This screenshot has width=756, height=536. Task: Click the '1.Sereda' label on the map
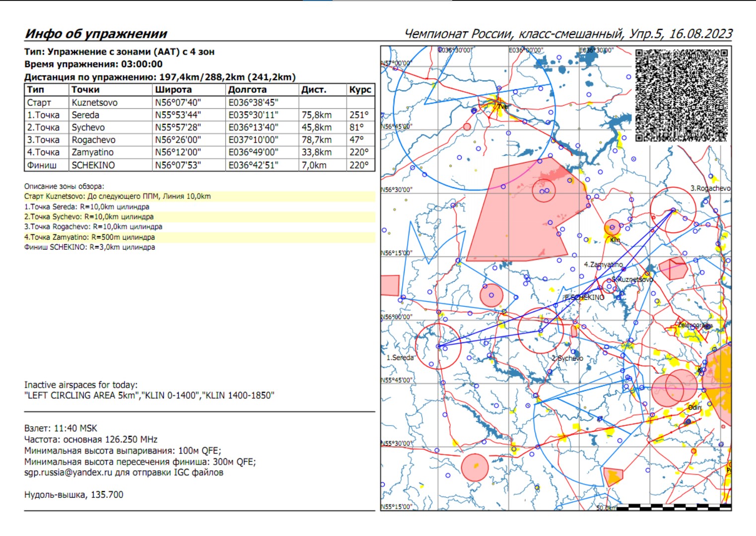(400, 357)
